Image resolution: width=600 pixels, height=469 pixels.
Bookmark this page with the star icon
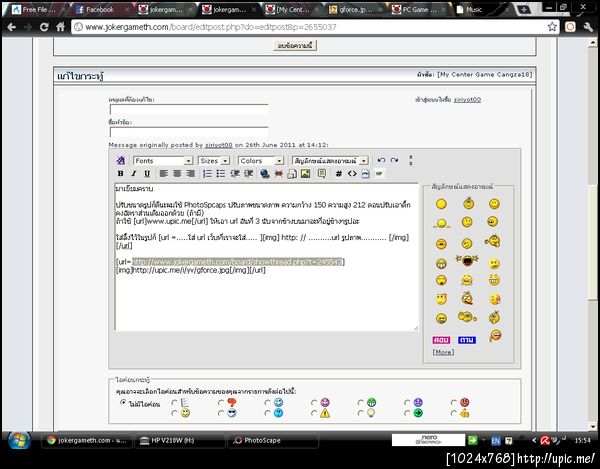(x=552, y=26)
